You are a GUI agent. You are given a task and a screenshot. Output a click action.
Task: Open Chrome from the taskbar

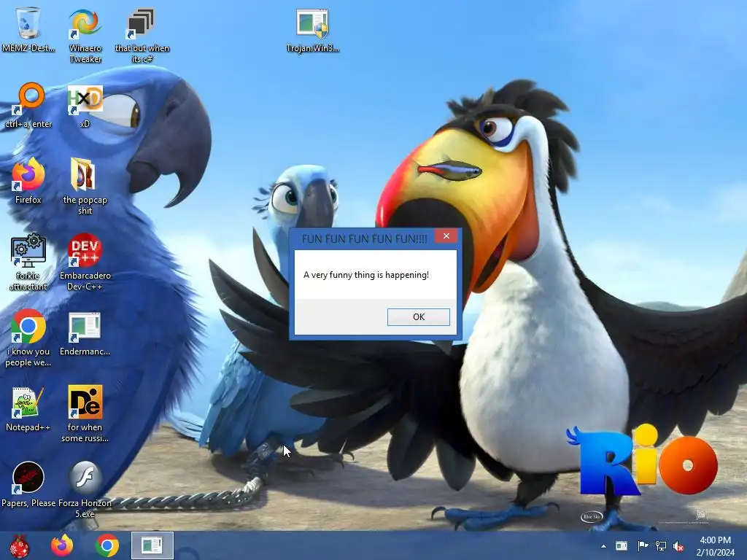coord(107,545)
